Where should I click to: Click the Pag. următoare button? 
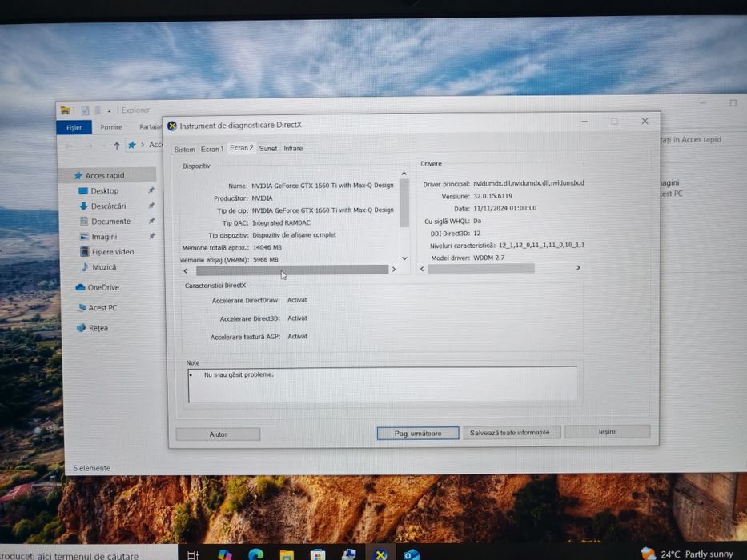tap(418, 433)
